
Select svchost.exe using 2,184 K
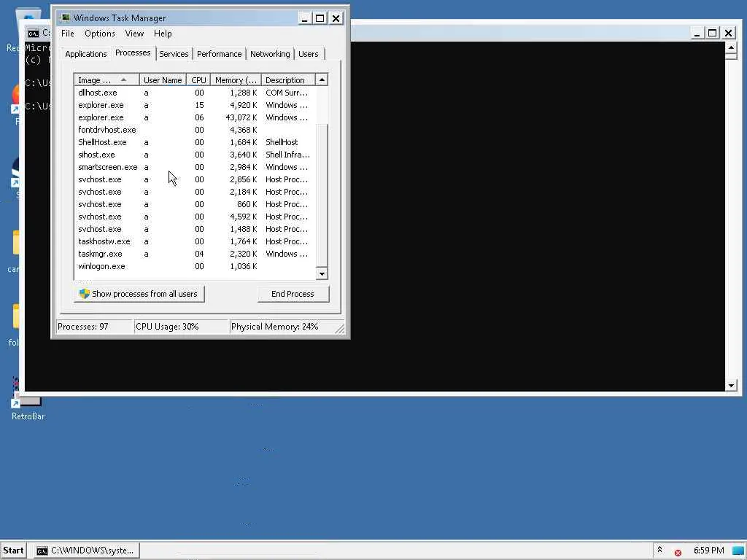point(195,192)
